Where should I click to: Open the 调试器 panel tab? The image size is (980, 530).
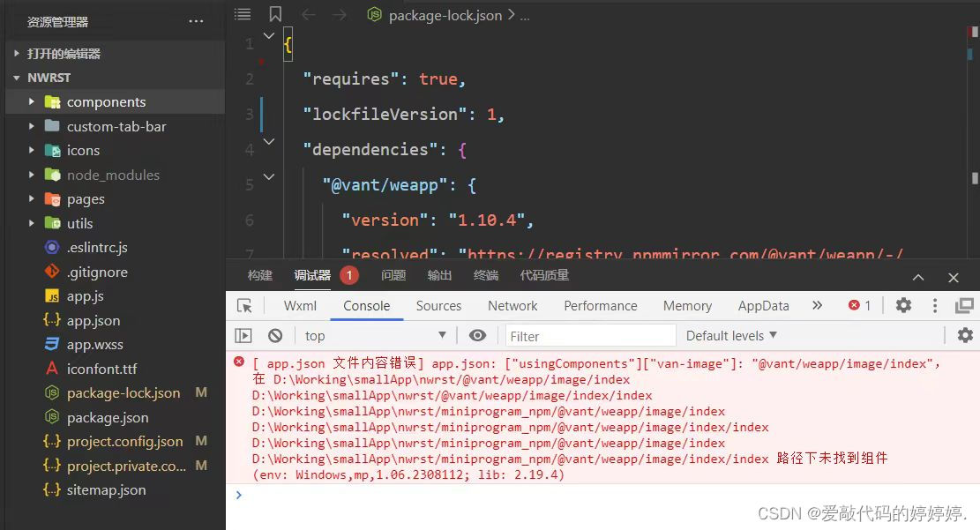312,275
